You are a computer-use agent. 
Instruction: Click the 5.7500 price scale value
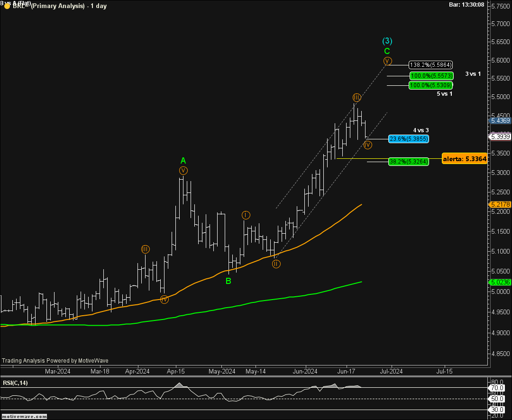500,6
